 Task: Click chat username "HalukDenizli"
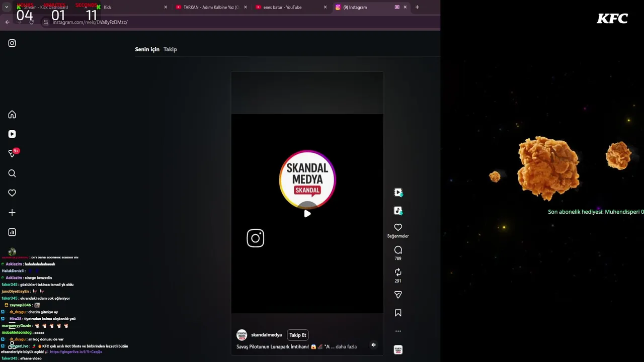(x=13, y=271)
